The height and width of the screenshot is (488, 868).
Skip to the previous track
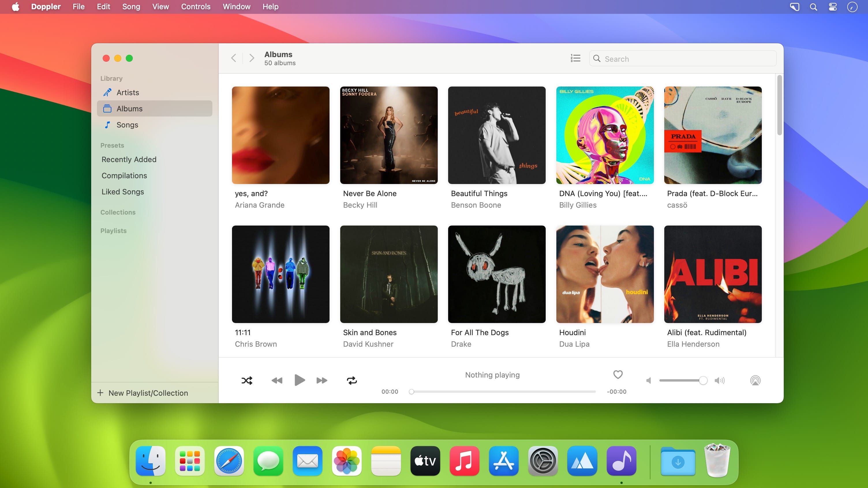click(277, 381)
